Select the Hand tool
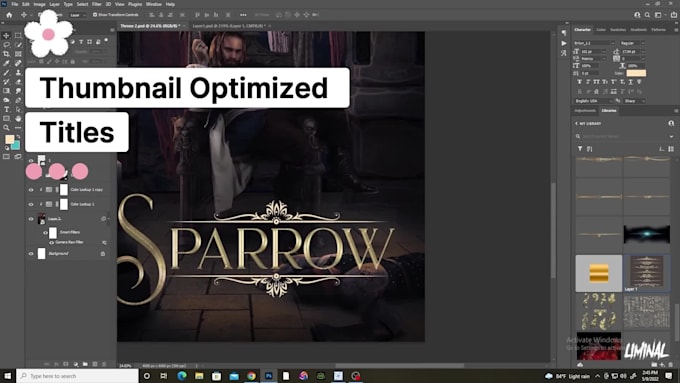The width and height of the screenshot is (680, 383). [x=18, y=118]
